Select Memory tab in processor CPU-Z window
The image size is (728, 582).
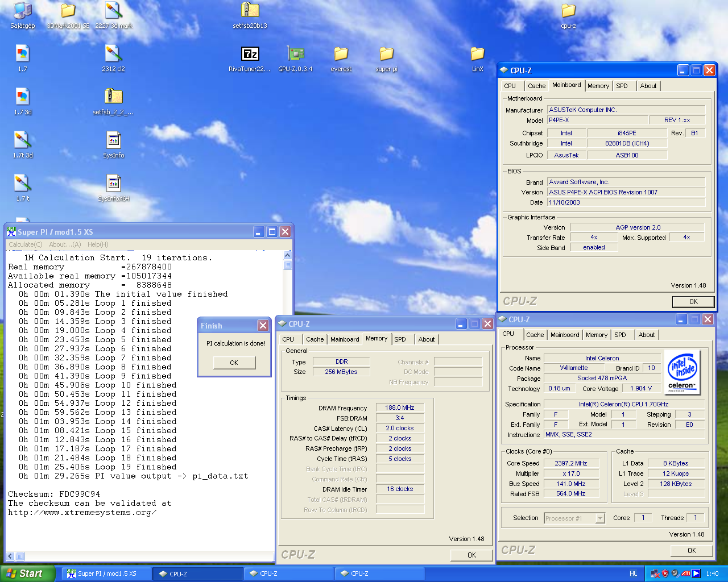(597, 335)
